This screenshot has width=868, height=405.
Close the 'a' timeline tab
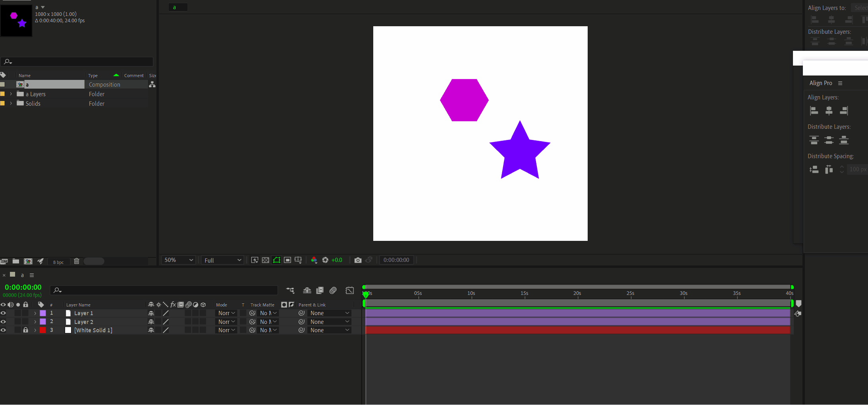pyautogui.click(x=4, y=275)
